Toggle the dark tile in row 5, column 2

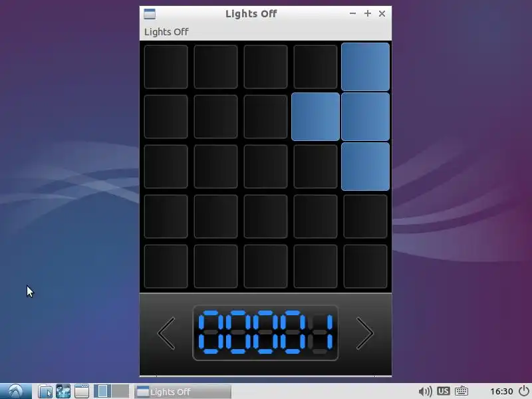(215, 267)
